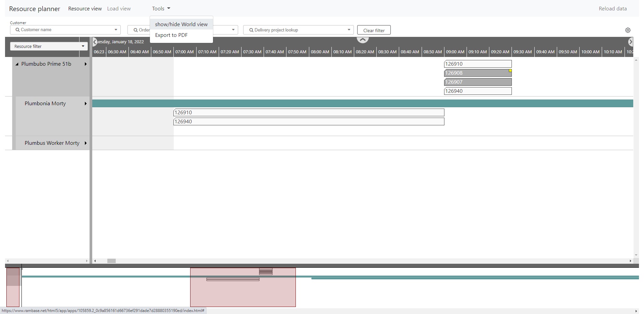The image size is (644, 314).
Task: Click the timeline previous arrow icon
Action: click(x=95, y=42)
